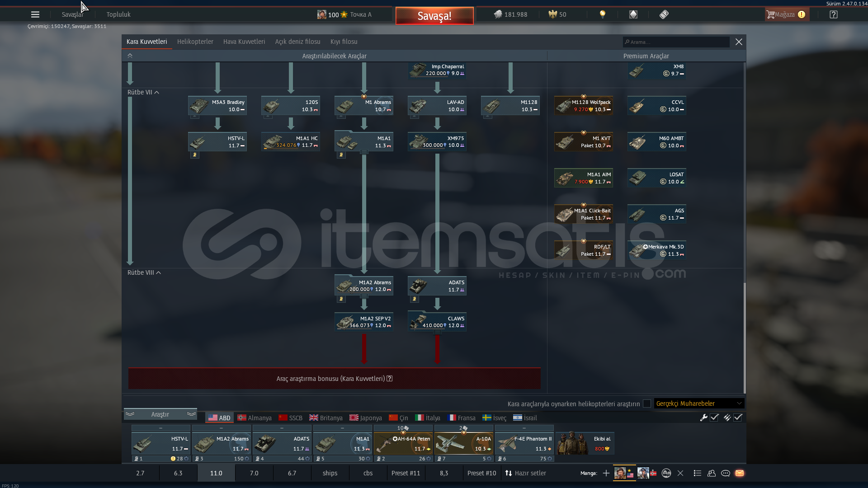This screenshot has height=488, width=868.
Task: Select ABD nation tab
Action: point(219,418)
